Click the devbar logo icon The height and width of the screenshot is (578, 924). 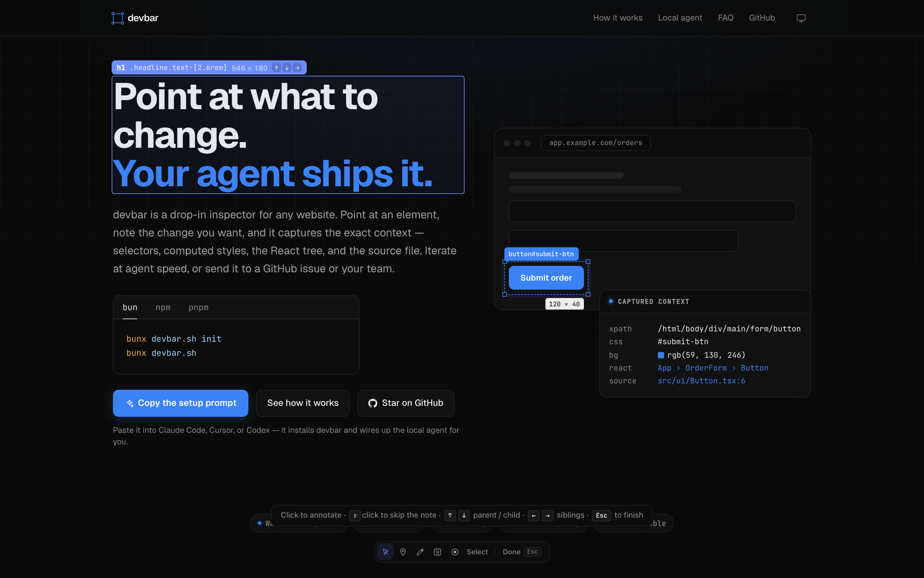click(x=118, y=18)
